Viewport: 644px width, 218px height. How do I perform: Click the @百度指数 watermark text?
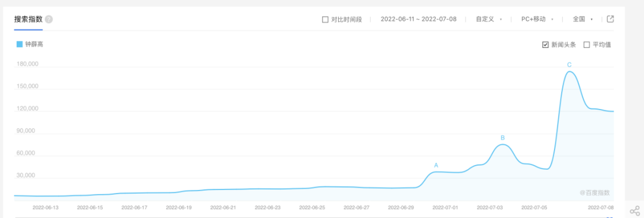click(x=595, y=192)
